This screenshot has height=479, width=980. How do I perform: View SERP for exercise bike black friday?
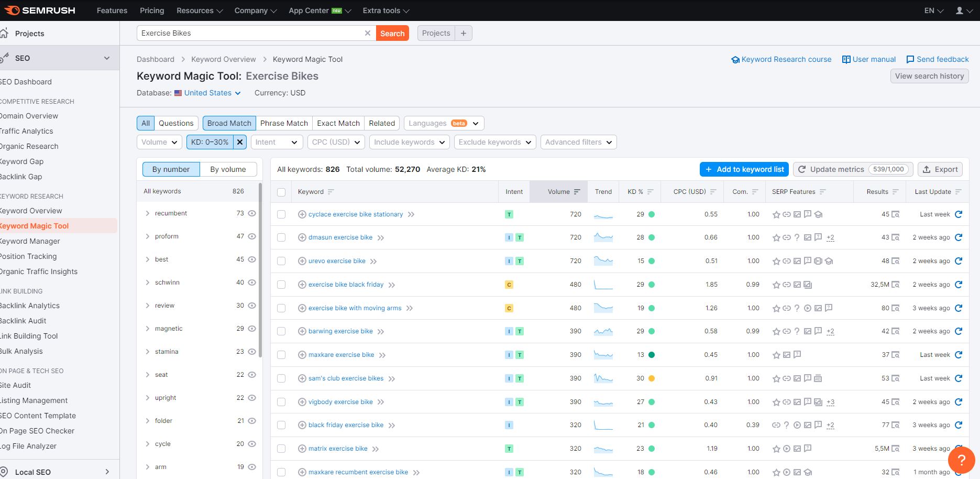[896, 285]
